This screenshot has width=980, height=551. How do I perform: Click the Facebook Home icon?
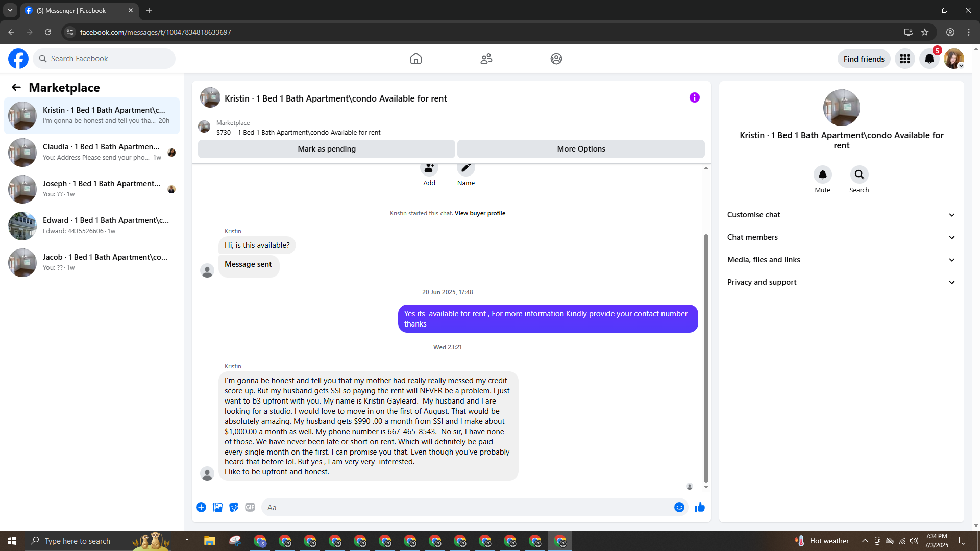coord(415,59)
